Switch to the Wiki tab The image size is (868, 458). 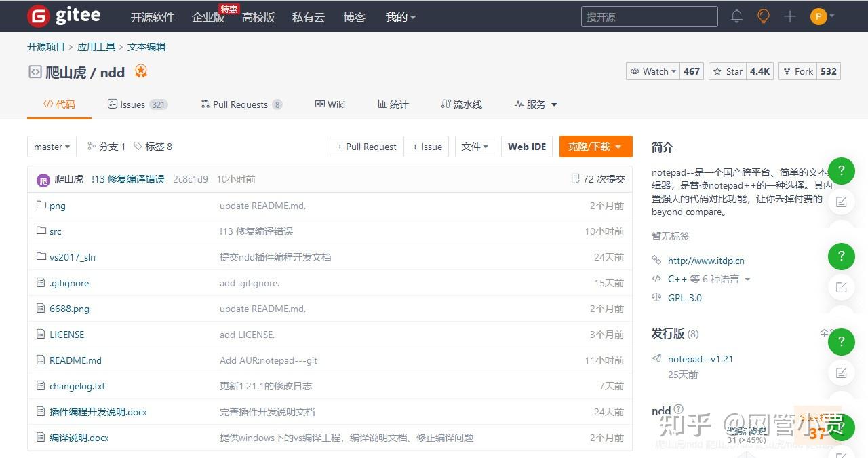[x=330, y=104]
